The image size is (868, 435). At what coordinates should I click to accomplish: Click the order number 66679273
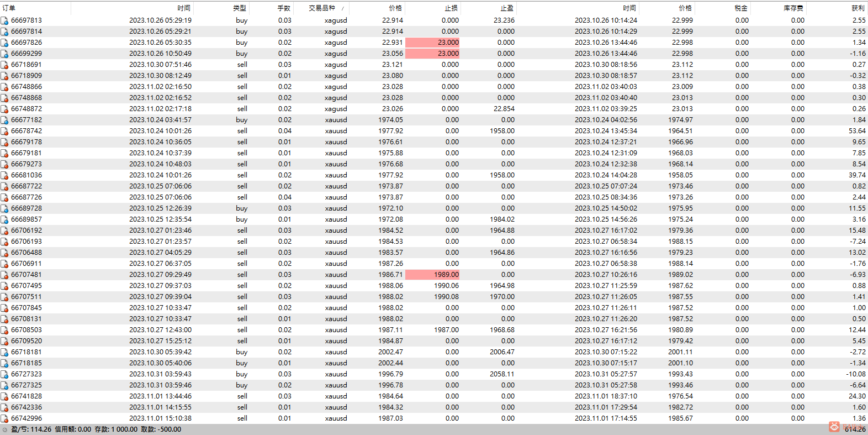(x=27, y=164)
